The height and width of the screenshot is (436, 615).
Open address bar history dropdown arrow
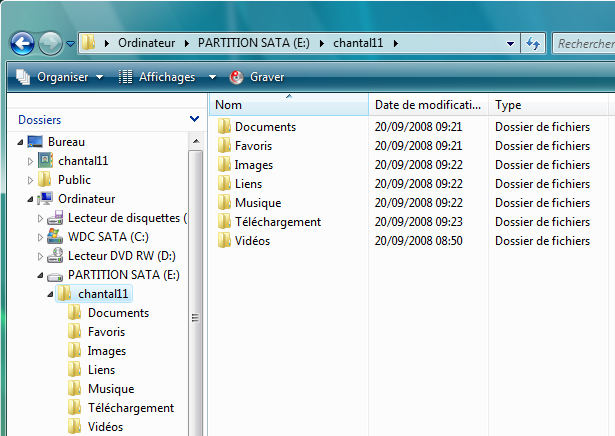pos(510,44)
